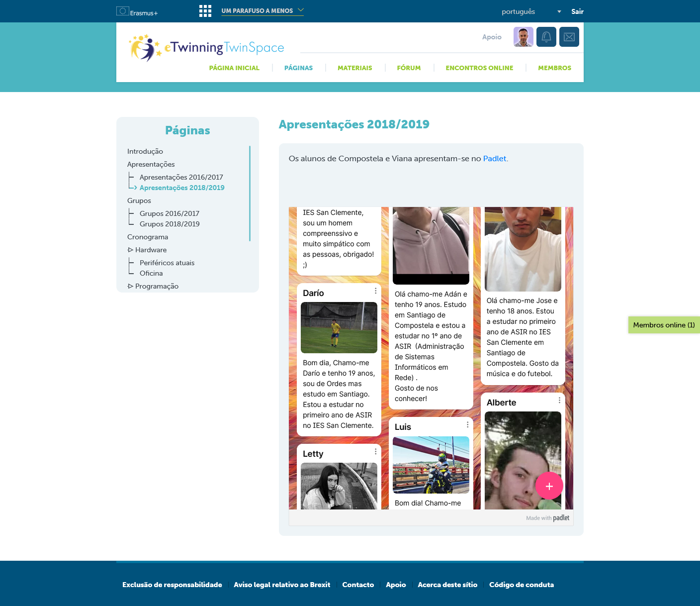This screenshot has height=606, width=700.
Task: Click the user profile avatar
Action: click(x=524, y=37)
